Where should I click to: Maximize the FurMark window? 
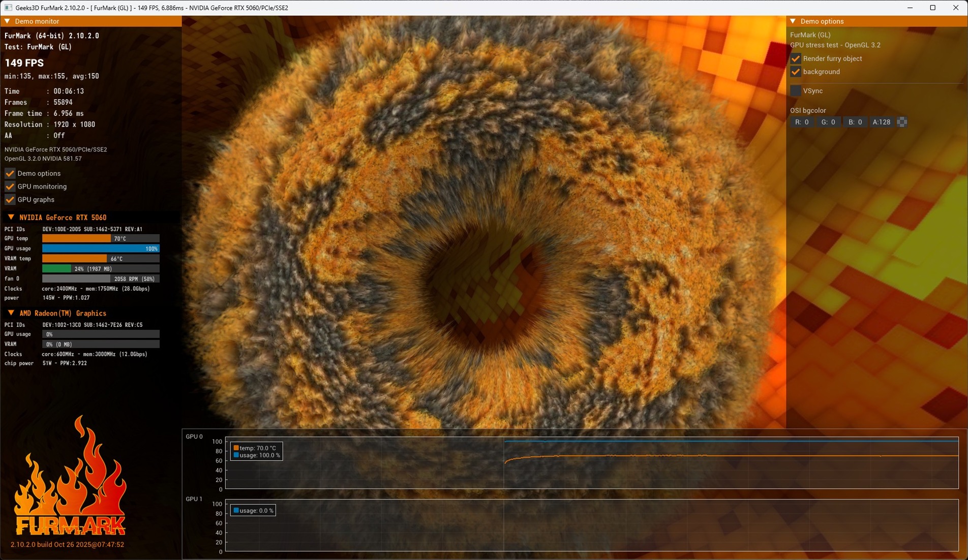933,8
